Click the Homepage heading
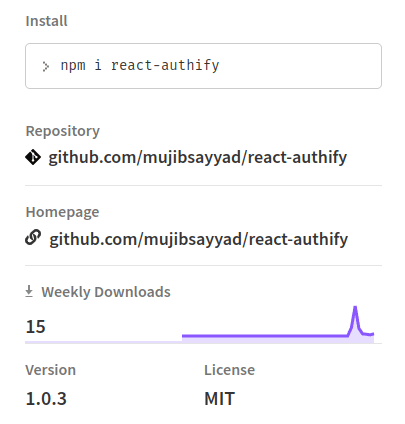The height and width of the screenshot is (424, 405). (x=62, y=212)
